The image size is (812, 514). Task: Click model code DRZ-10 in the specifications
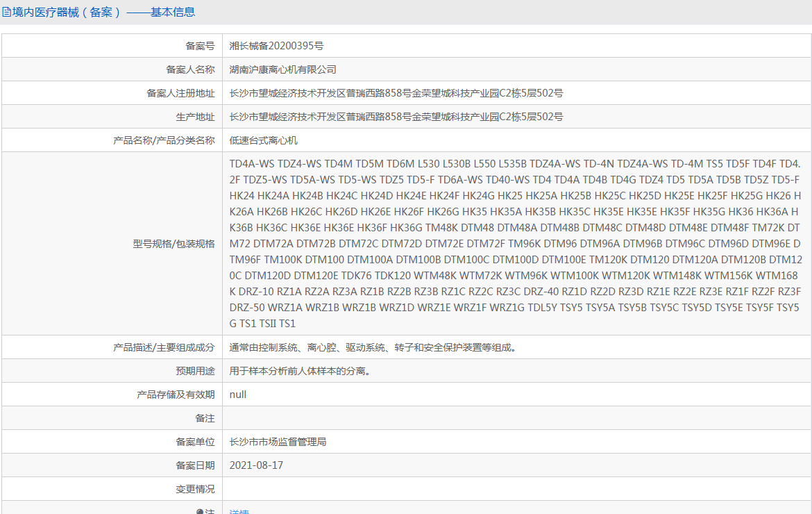click(x=256, y=292)
